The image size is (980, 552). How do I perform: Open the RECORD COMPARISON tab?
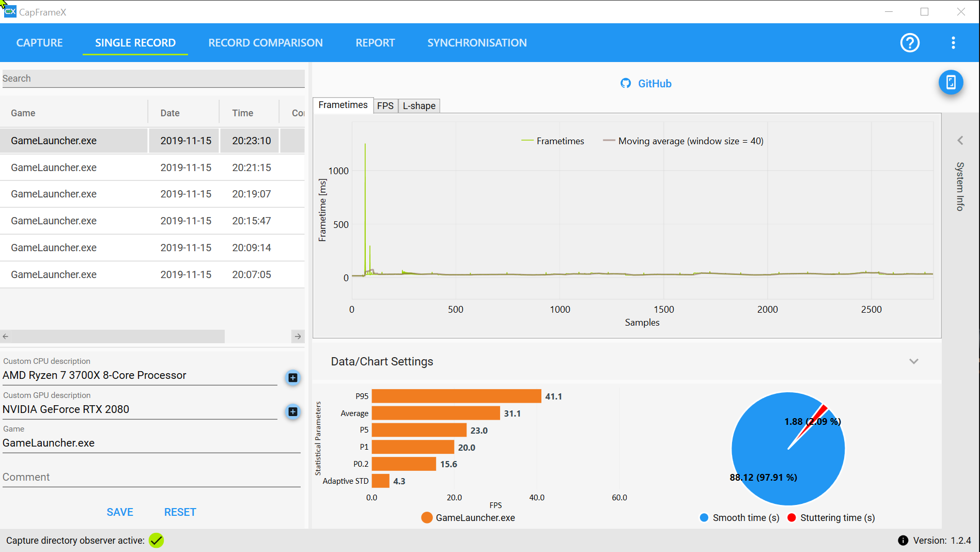(x=266, y=43)
